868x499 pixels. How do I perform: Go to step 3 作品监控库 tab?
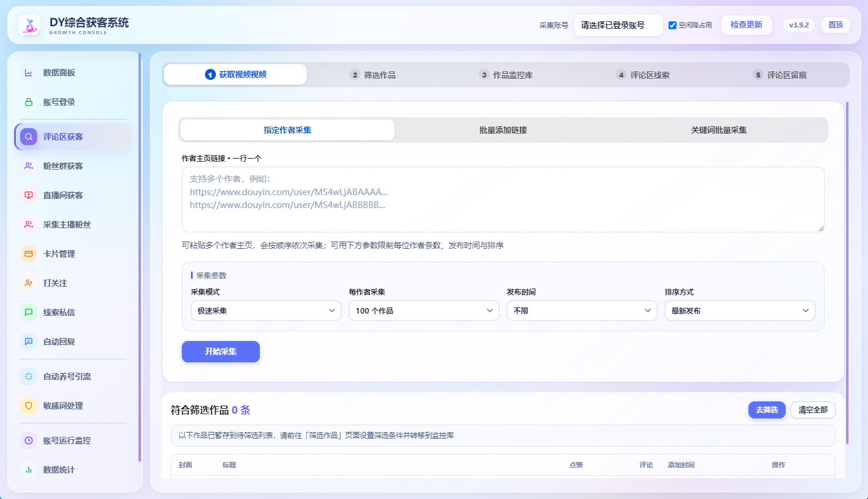click(506, 75)
